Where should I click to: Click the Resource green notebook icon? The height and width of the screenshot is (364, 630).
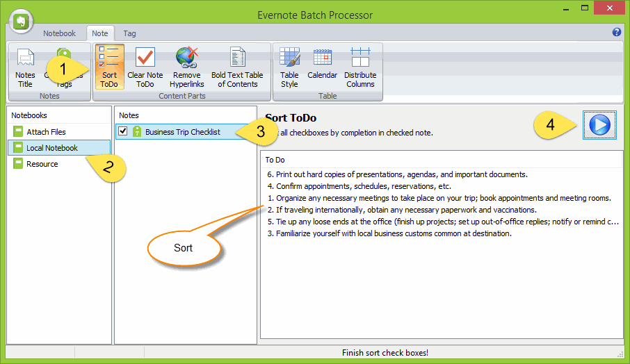(17, 163)
